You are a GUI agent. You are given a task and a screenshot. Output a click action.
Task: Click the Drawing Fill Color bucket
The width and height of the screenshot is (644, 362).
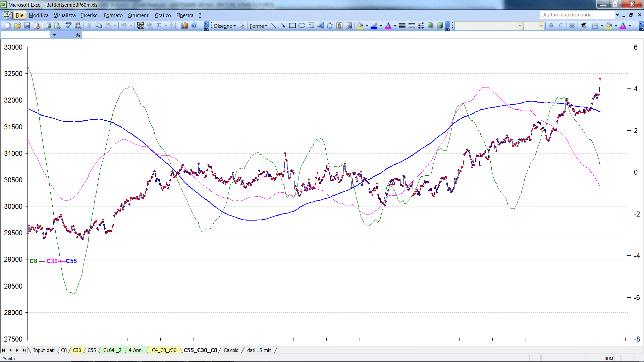point(360,25)
